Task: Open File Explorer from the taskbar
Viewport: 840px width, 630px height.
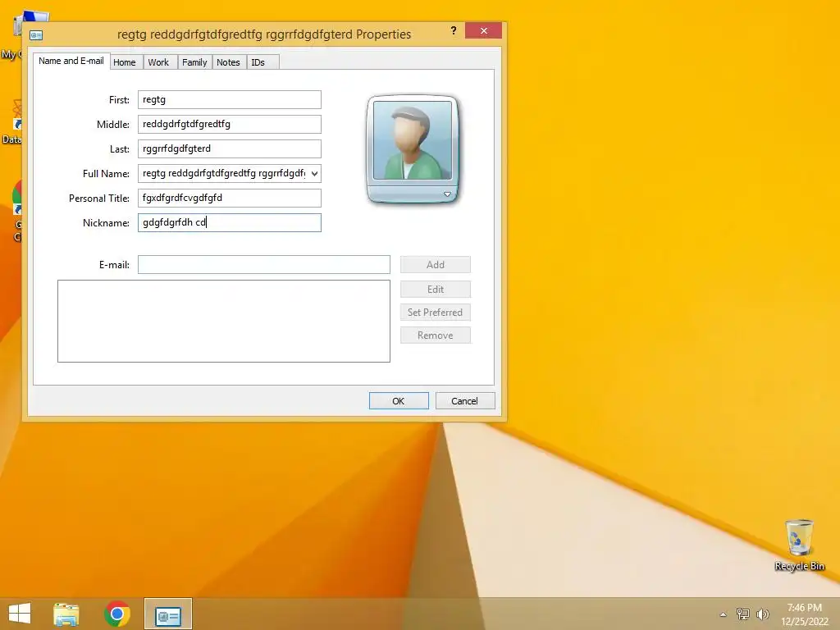Action: coord(66,614)
